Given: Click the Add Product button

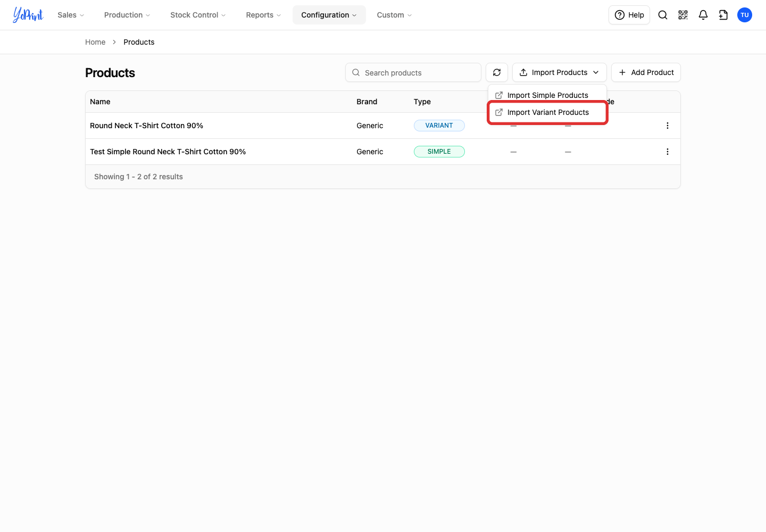Looking at the screenshot, I should tap(646, 72).
